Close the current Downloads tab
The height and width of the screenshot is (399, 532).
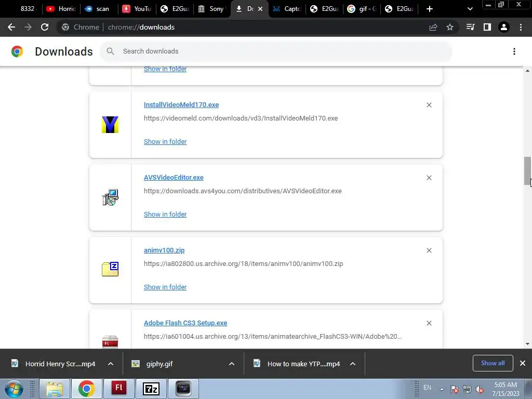(x=260, y=9)
